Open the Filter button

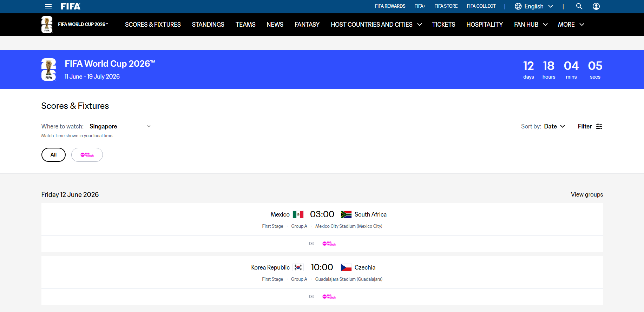pyautogui.click(x=590, y=126)
